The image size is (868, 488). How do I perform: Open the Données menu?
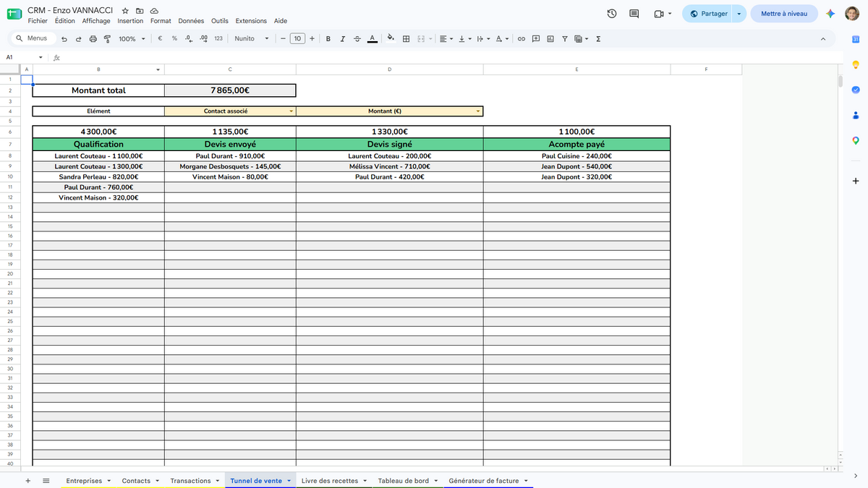[191, 21]
